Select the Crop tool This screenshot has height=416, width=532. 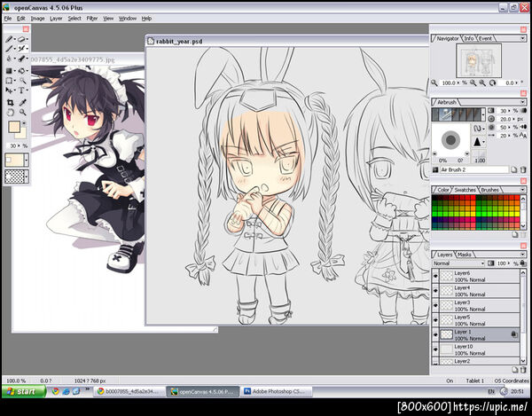(x=10, y=103)
